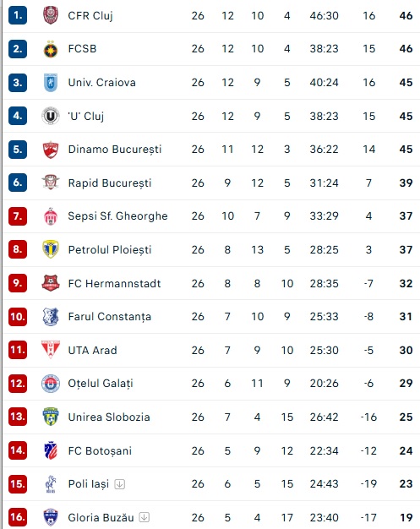Open the Sepsi Sf. Gheorghe team page
Image resolution: width=420 pixels, height=529 pixels.
point(117,216)
